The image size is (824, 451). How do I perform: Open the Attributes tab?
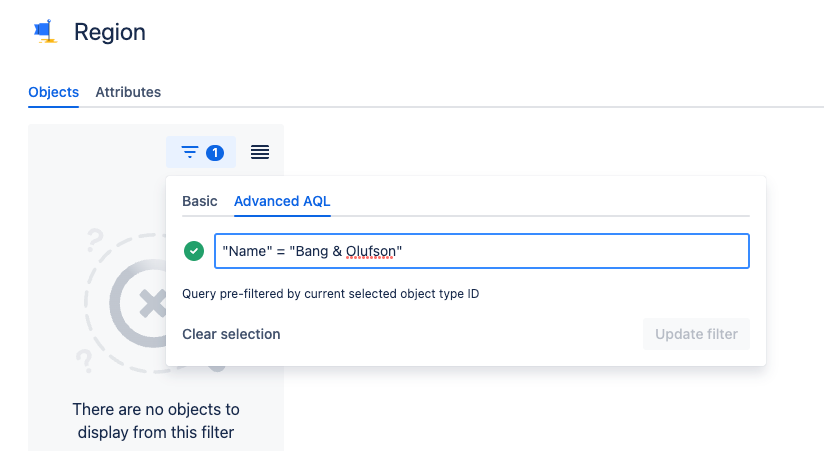pyautogui.click(x=128, y=92)
